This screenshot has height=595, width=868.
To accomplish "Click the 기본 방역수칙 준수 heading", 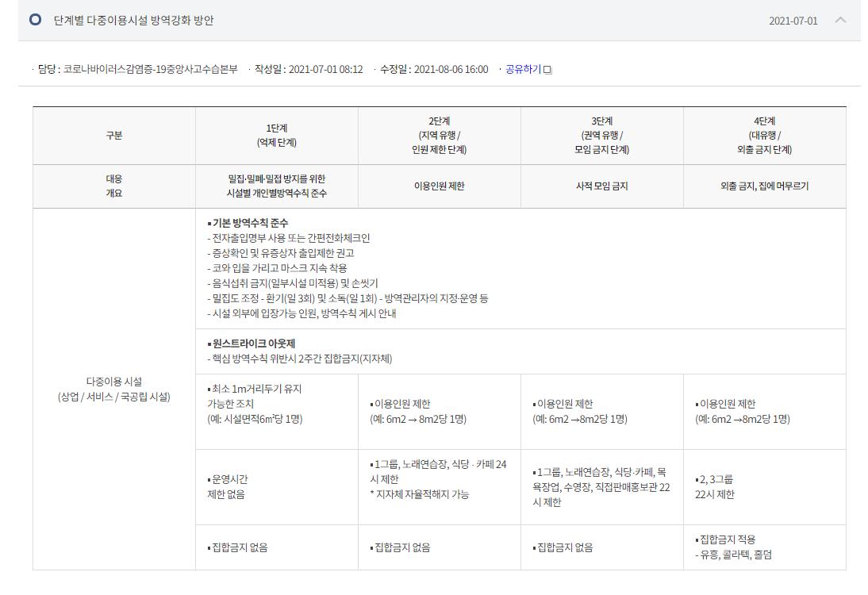I will tap(248, 223).
